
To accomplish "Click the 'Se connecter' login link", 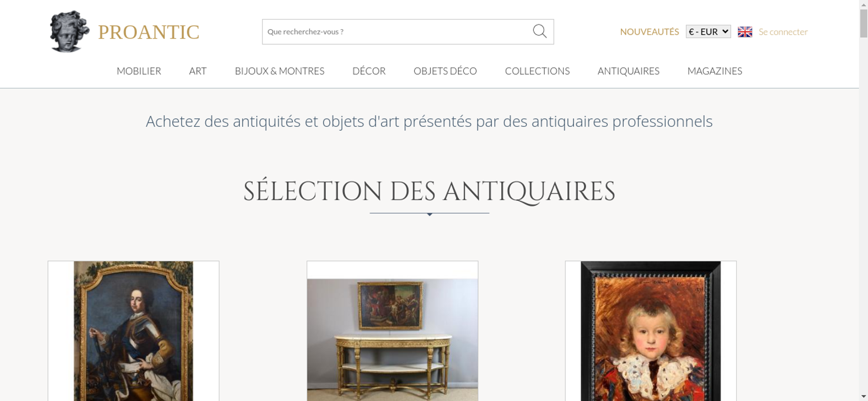I will tap(783, 32).
